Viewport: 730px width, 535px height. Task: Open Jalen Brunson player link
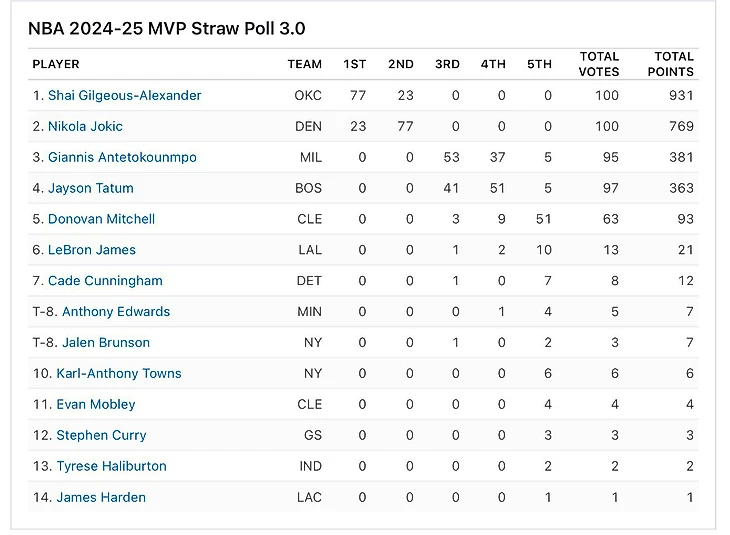coord(106,343)
